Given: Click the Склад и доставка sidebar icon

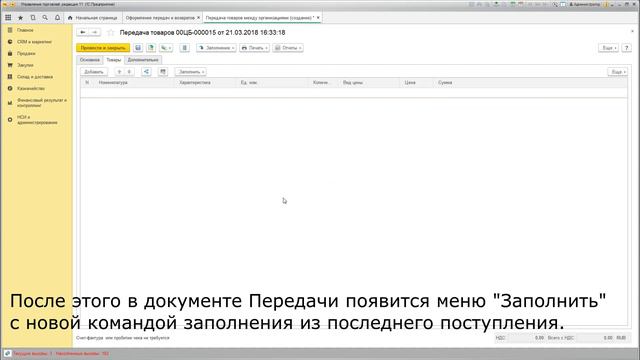Looking at the screenshot, I should pyautogui.click(x=10, y=77).
